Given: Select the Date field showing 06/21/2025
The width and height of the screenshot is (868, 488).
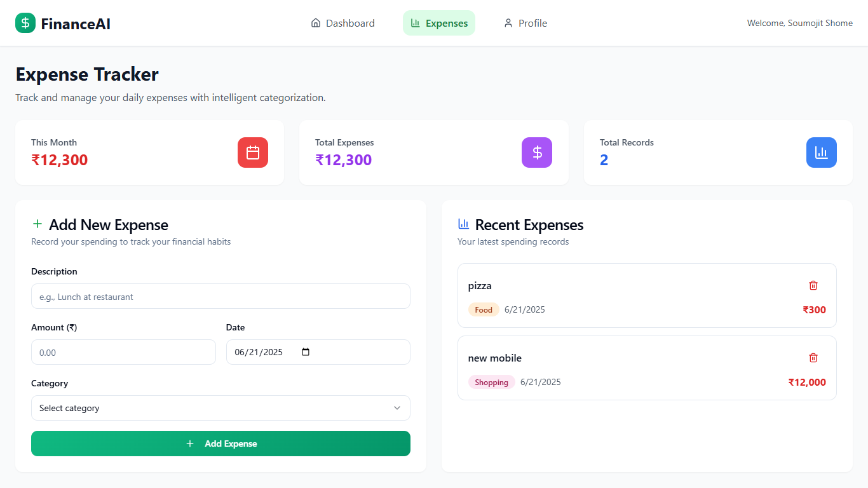Looking at the screenshot, I should (318, 352).
